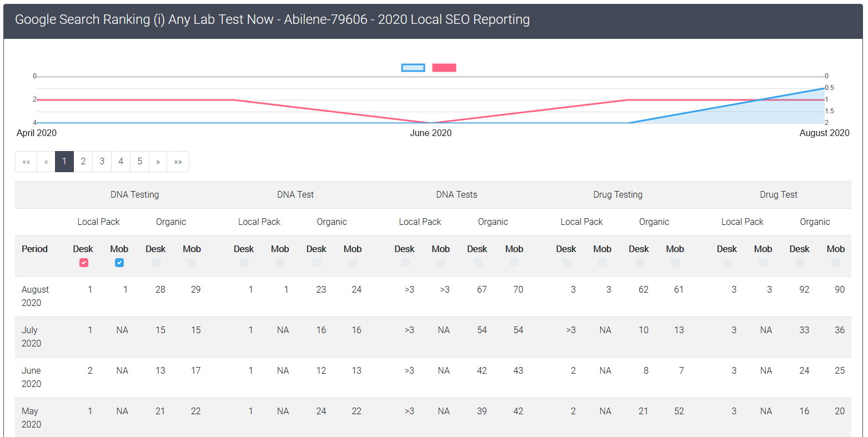Screen dimensions: 868x437
Task: Select Drug Test Organic Desk checkbox
Action: point(800,263)
